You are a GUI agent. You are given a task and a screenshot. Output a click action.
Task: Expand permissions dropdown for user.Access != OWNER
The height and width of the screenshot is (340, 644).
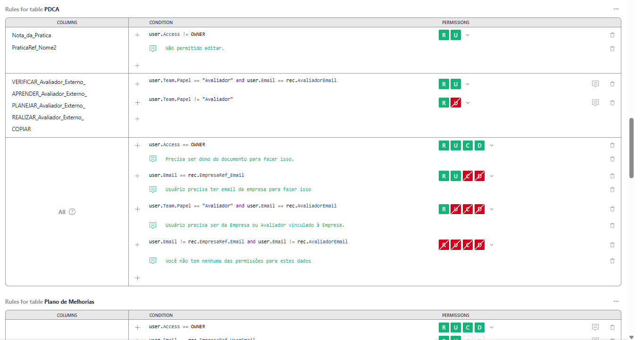pyautogui.click(x=468, y=35)
